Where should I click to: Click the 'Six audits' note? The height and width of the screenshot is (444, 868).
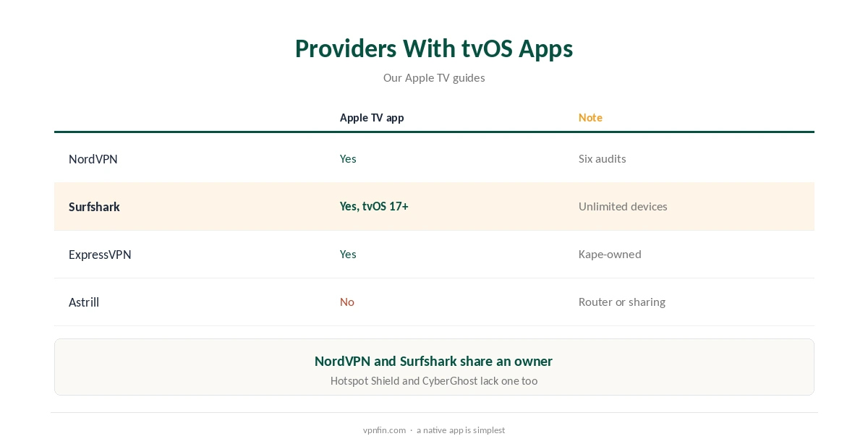coord(603,159)
